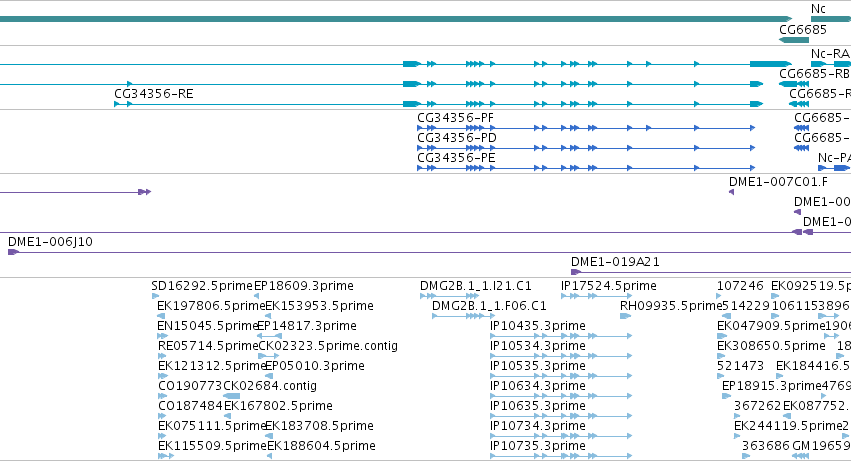Screen dimensions: 851x461
Task: Open the 367262 feature label
Action: tap(757, 407)
